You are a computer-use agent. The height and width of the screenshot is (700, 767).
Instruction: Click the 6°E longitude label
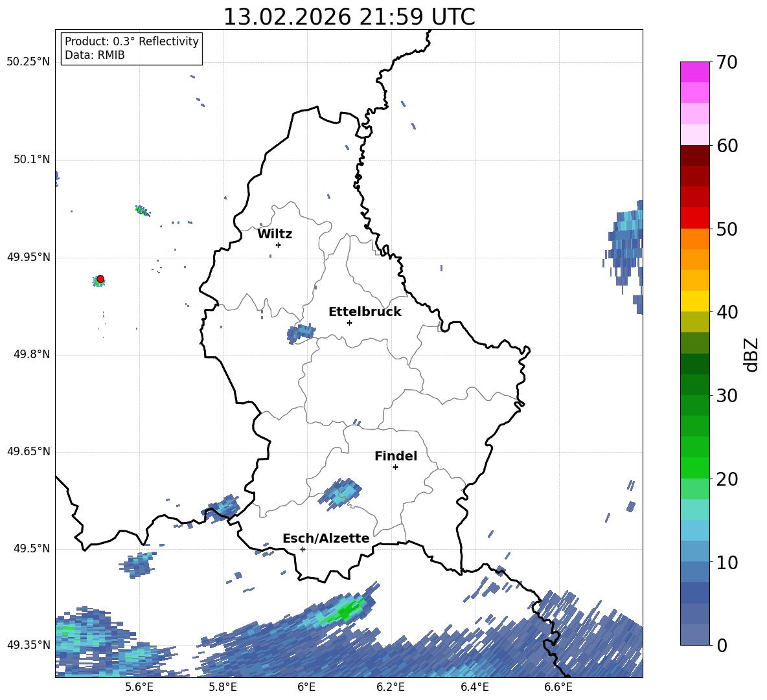tap(306, 687)
